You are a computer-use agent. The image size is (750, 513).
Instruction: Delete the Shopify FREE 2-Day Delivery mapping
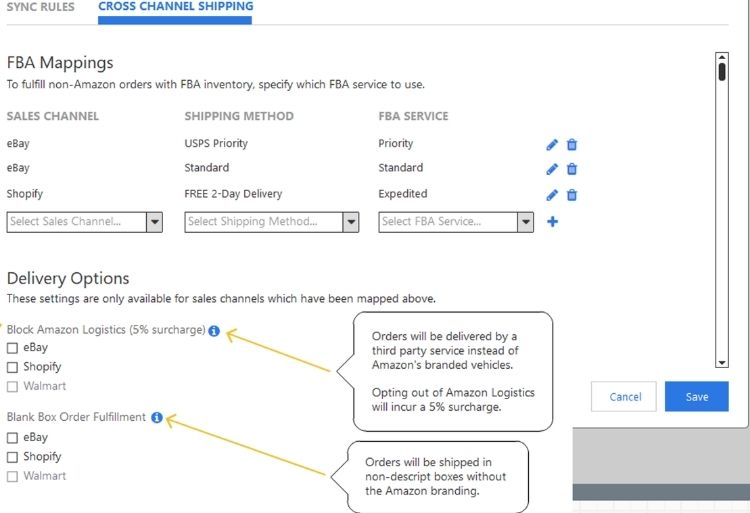pos(572,195)
